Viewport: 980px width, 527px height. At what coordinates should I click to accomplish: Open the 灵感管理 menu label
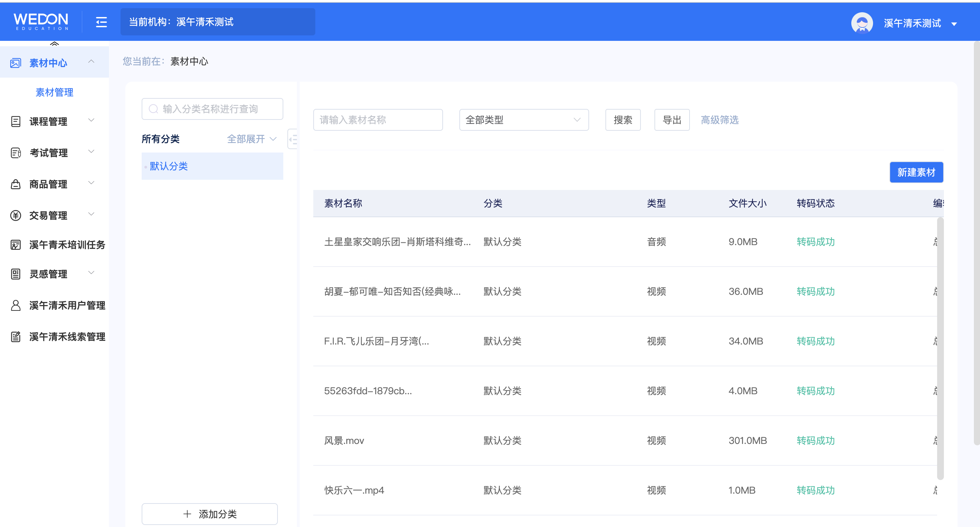(48, 274)
